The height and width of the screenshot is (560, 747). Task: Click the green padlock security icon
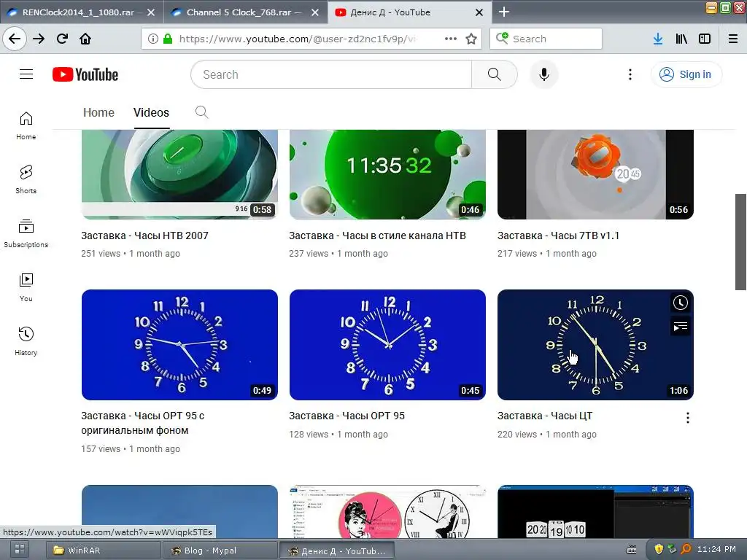click(x=168, y=39)
